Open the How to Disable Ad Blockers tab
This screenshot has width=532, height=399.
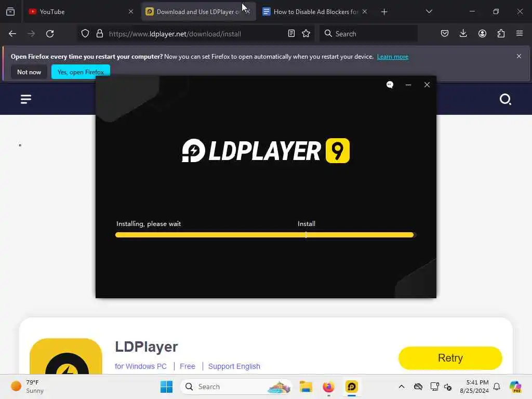pos(314,11)
